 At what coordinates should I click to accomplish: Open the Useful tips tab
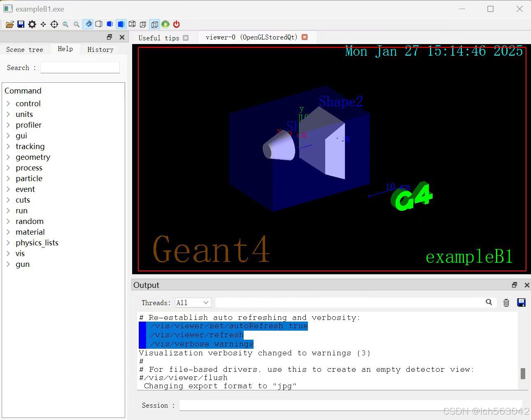(159, 38)
